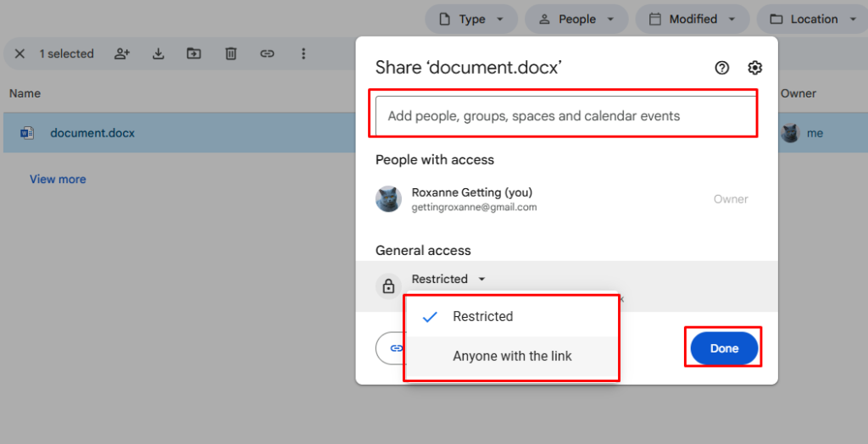
Task: Open the Type filter dropdown
Action: coord(471,19)
